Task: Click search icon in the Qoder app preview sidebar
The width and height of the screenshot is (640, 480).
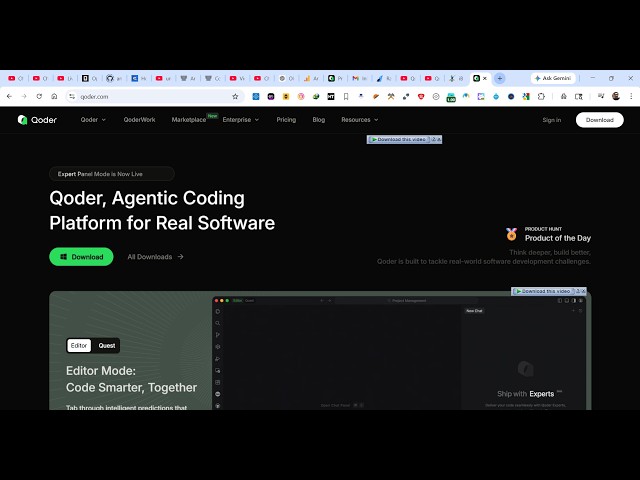Action: 218,323
